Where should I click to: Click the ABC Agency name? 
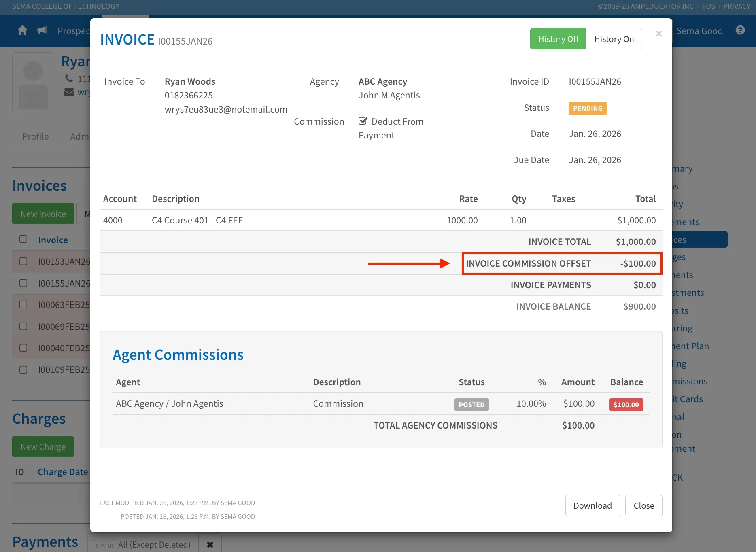[x=383, y=81]
